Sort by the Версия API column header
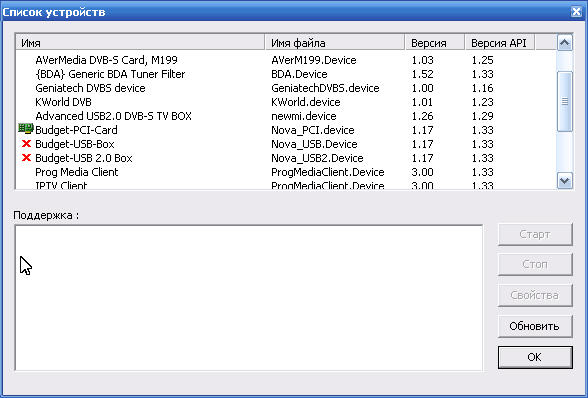 pyautogui.click(x=500, y=43)
